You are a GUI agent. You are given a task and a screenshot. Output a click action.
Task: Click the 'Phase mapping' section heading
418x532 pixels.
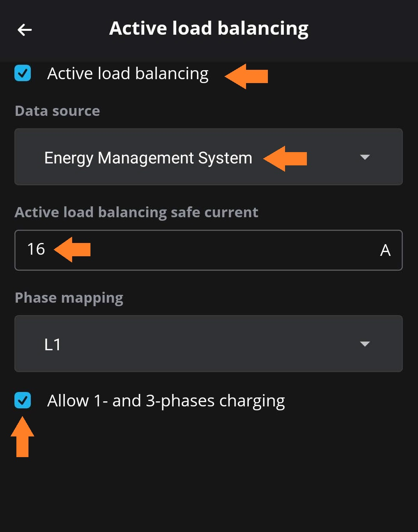[x=69, y=298]
